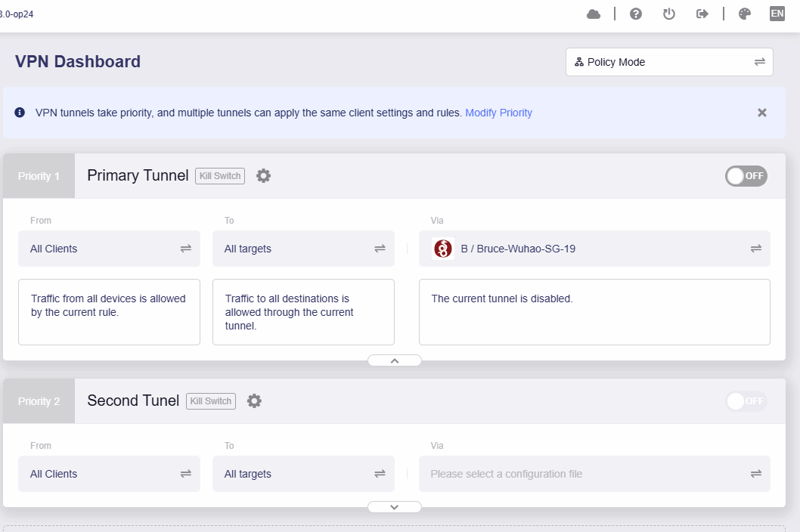800x532 pixels.
Task: Toggle Second Tunel switch on
Action: click(746, 401)
